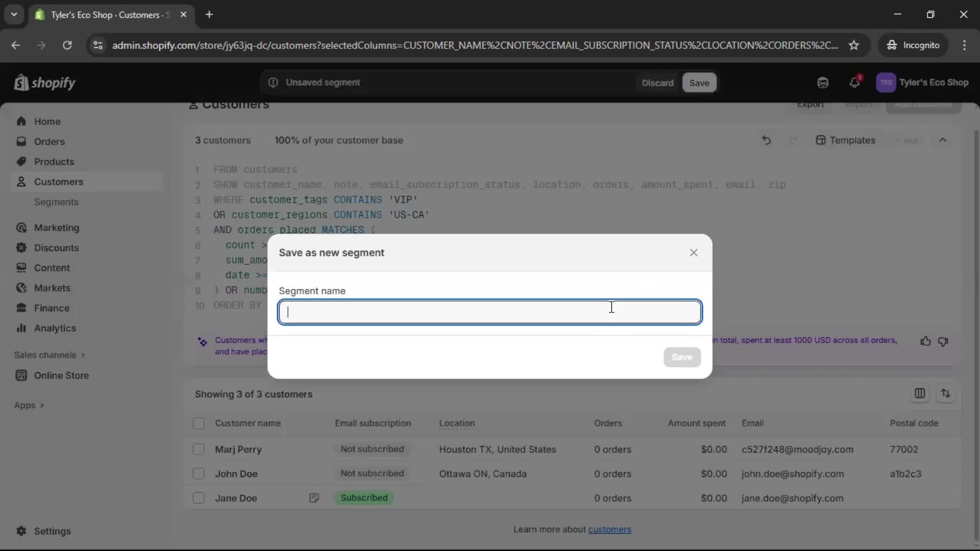Select the checkbox for John Doe row
Screen dimensions: 980x551
(199, 473)
